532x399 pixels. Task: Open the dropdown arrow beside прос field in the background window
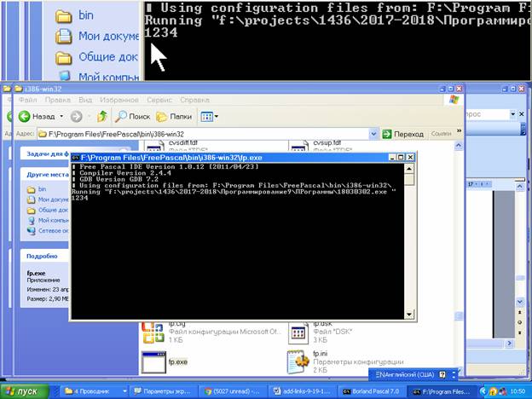(513, 114)
